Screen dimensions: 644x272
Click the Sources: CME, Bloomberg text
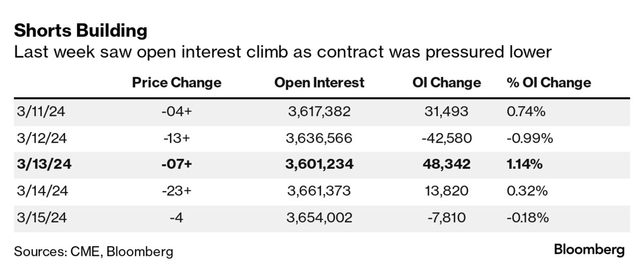[93, 251]
